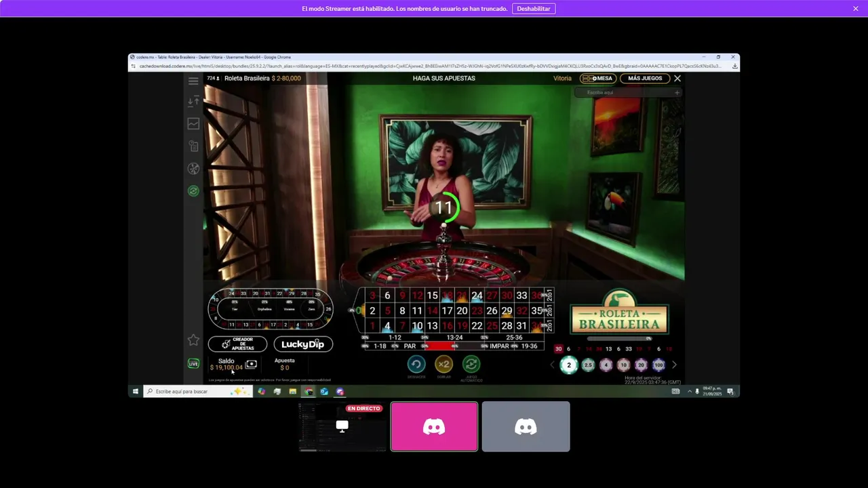The height and width of the screenshot is (488, 868).
Task: Select the 100 value chip
Action: 658,365
